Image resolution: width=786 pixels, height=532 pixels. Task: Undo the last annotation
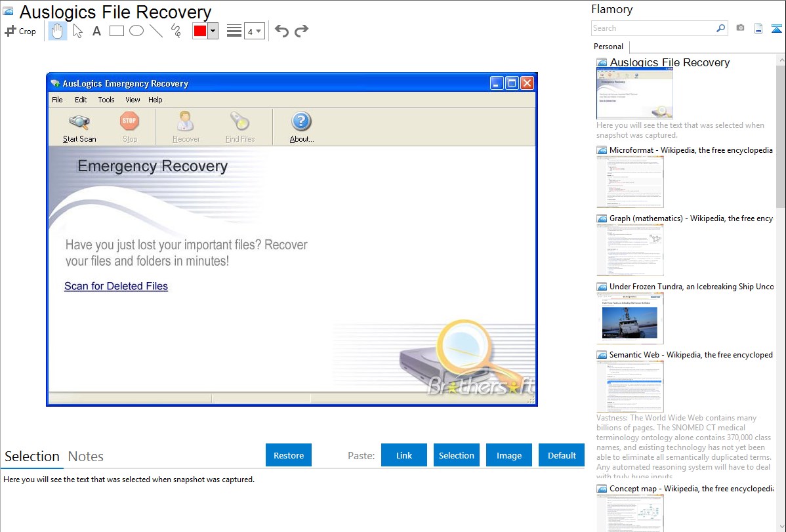pyautogui.click(x=281, y=31)
